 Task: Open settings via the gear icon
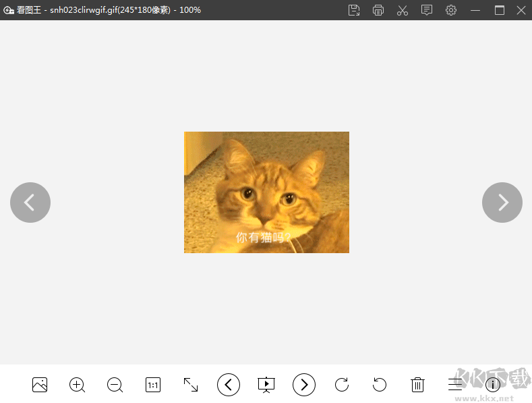451,10
